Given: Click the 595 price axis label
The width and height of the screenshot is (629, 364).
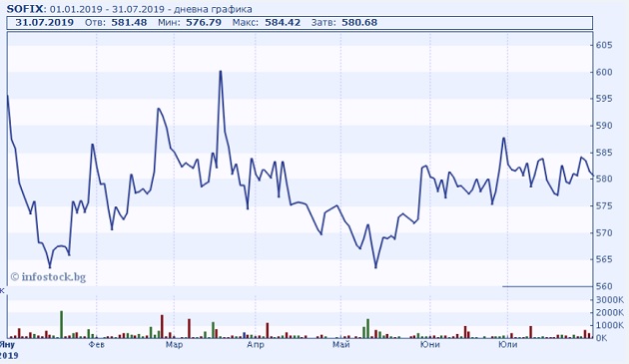Looking at the screenshot, I should click(604, 99).
